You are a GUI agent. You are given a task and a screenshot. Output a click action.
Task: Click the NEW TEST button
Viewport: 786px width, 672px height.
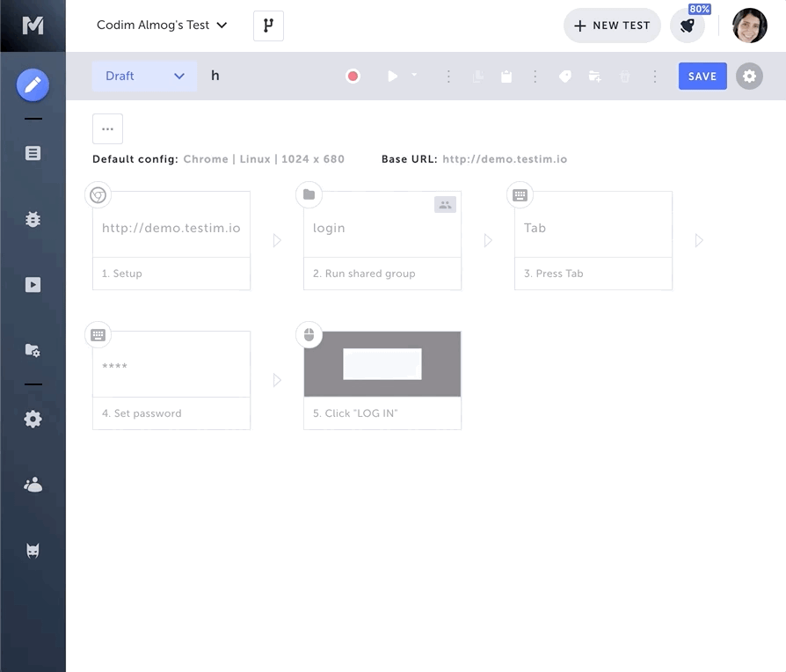612,26
